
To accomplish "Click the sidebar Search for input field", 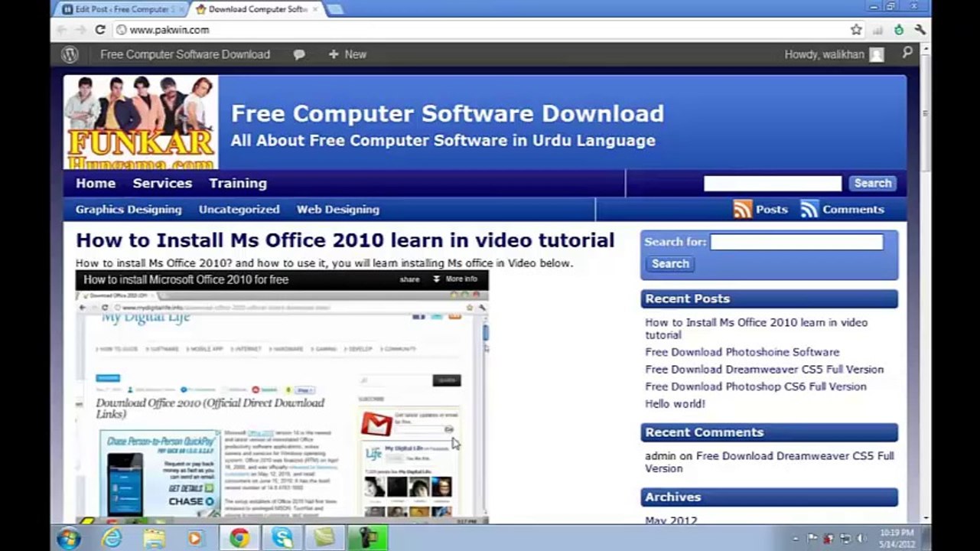I will [796, 242].
